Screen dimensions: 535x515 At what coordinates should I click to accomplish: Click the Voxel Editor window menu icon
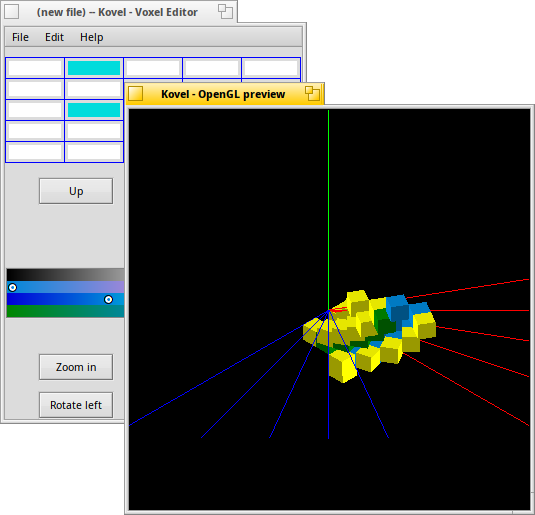click(12, 12)
